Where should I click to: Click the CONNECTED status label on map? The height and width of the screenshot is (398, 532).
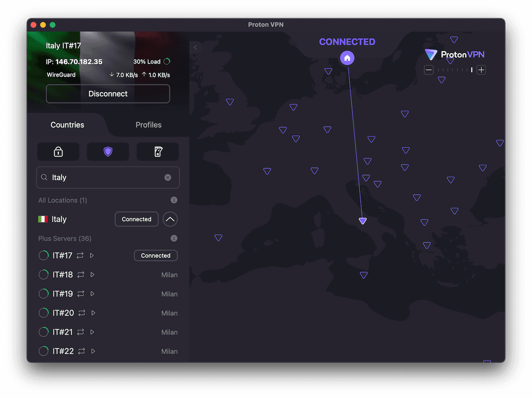(x=347, y=42)
